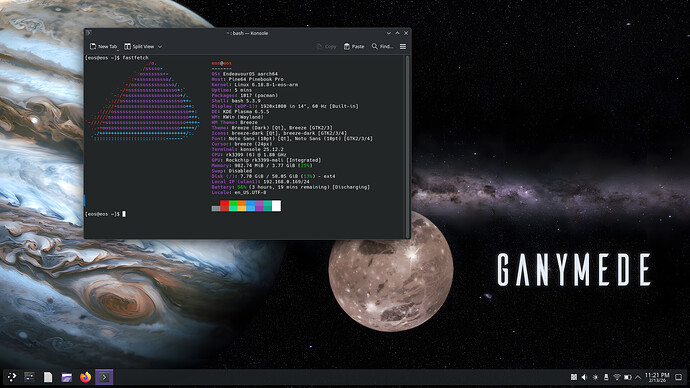Screen dimensions: 690x388
Task: Open the removable devices tray icon
Action: 606,377
